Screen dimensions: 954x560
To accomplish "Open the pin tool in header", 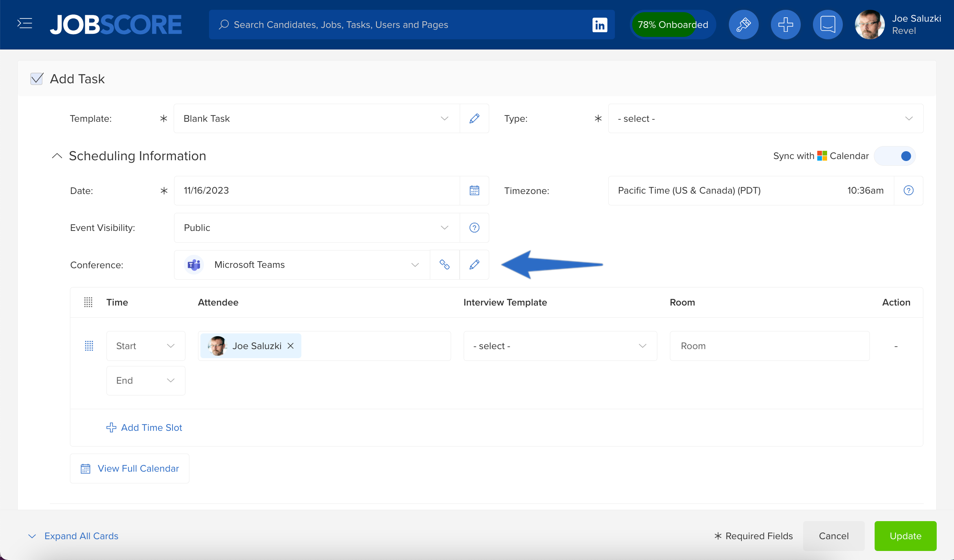I will tap(743, 24).
